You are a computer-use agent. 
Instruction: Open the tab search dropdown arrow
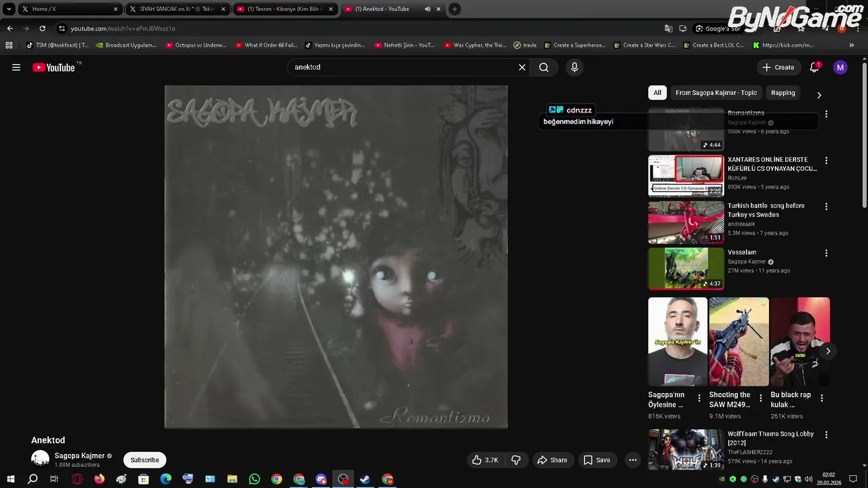9,9
